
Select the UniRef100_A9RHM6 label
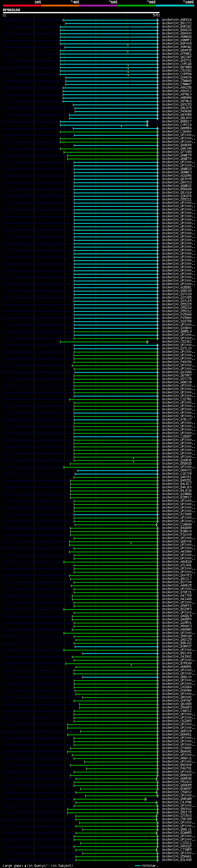point(176,98)
